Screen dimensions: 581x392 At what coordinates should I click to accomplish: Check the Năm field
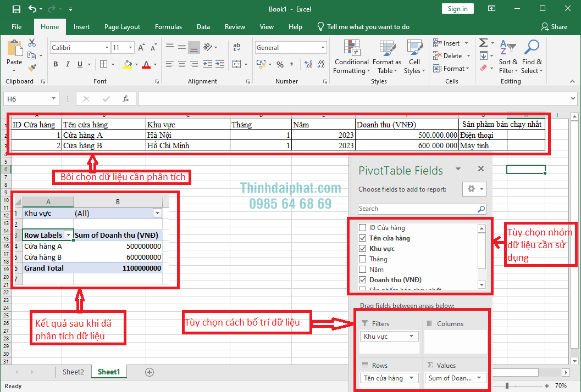tap(363, 270)
